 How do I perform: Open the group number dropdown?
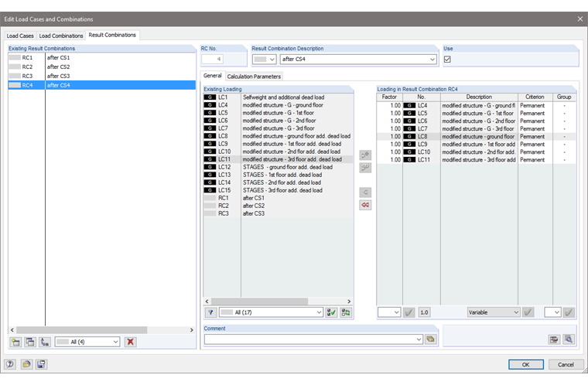click(552, 312)
